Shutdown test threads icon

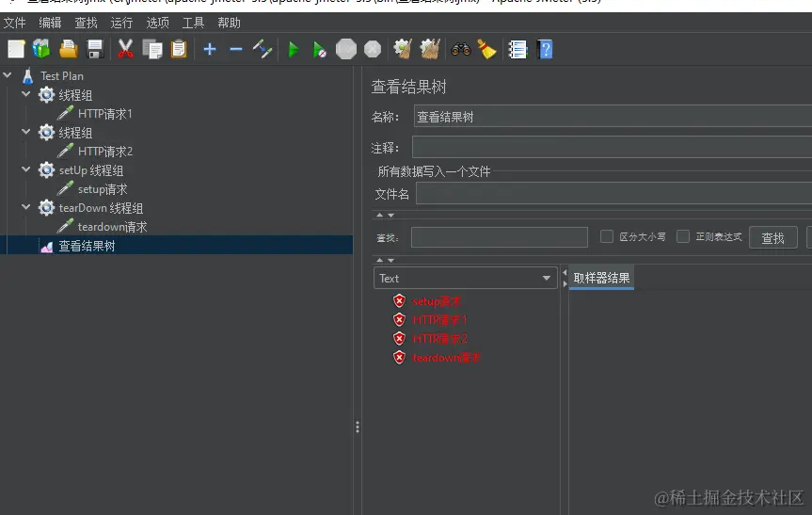point(373,49)
